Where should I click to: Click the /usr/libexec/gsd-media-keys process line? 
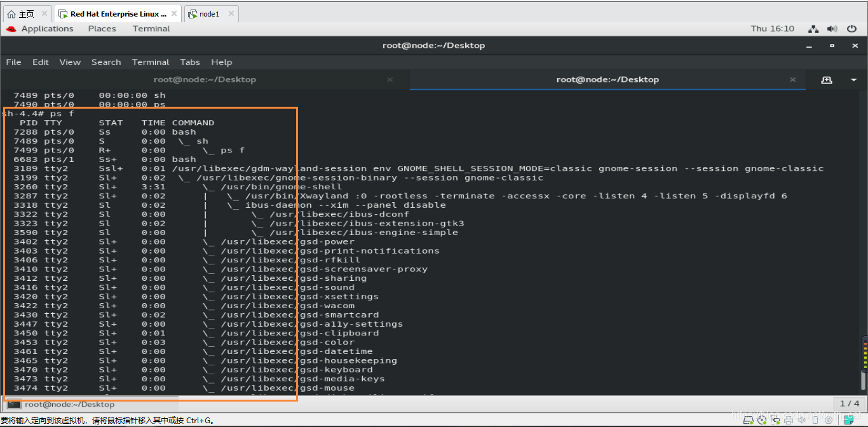[x=199, y=379]
